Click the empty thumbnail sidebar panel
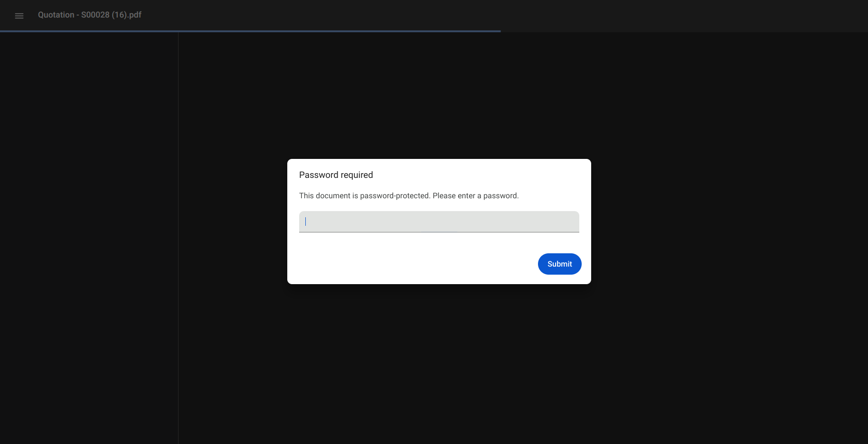This screenshot has height=444, width=868. click(89, 238)
